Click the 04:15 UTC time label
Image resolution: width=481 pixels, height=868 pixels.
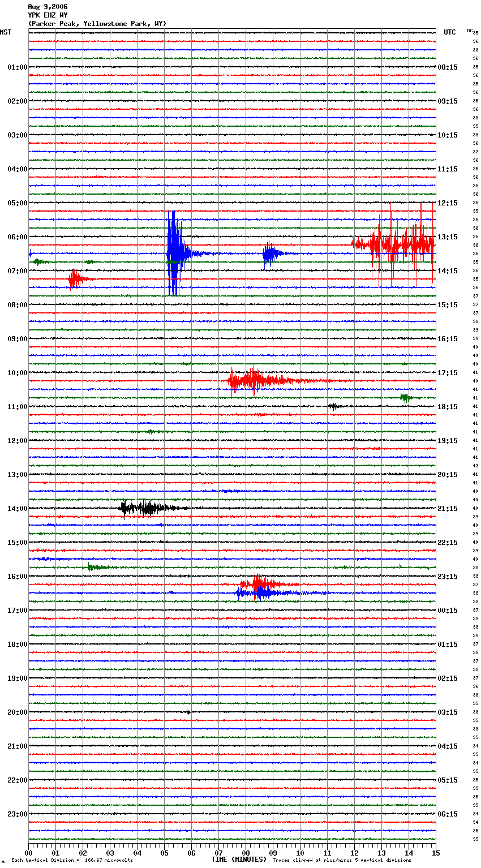tap(448, 746)
